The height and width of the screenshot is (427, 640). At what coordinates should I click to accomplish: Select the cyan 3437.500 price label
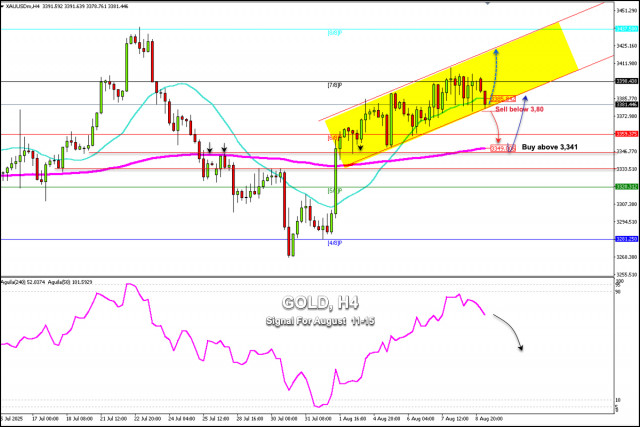(627, 29)
